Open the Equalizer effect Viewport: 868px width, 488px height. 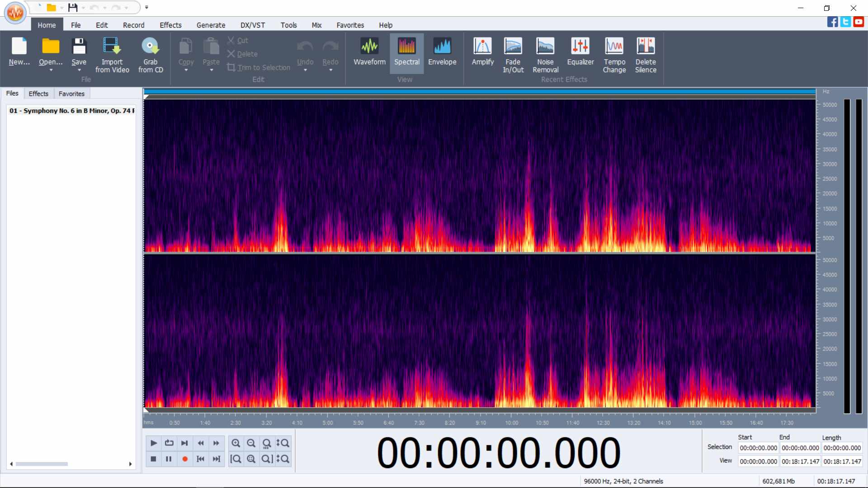(x=580, y=46)
